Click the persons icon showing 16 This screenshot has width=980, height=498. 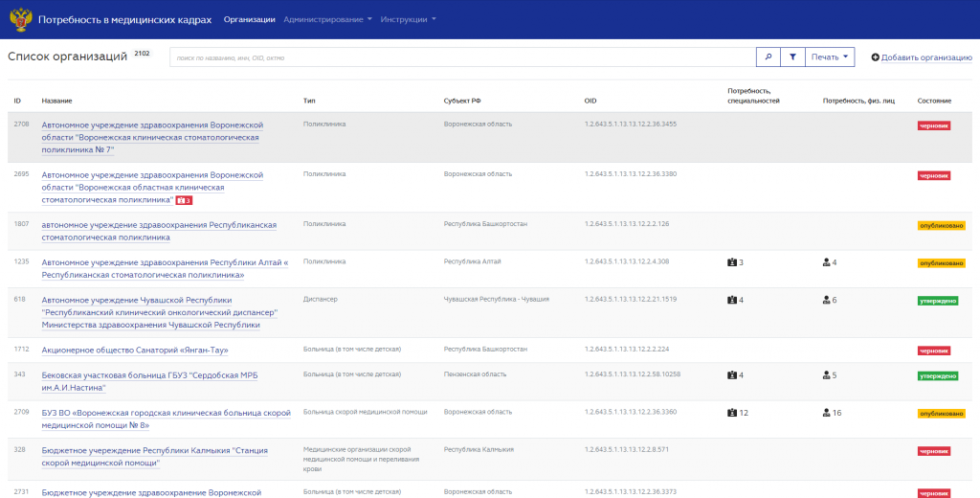826,413
